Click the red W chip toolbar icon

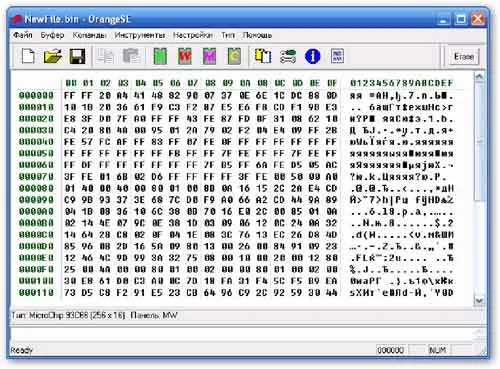pos(185,56)
